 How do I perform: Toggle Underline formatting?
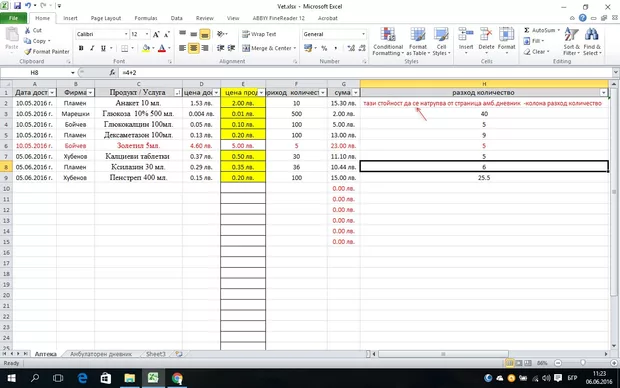[103, 48]
